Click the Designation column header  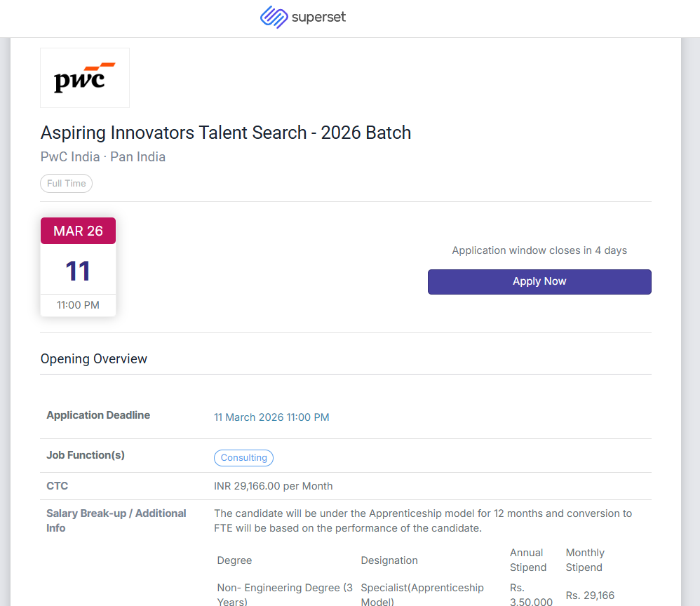pos(389,560)
